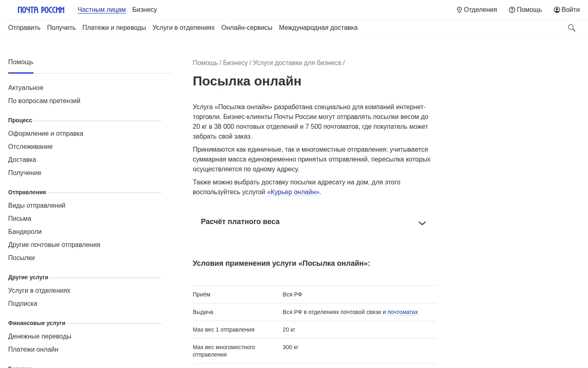
Task: Click Услуги доставки для бизнеса breadcrumb
Action: (x=297, y=63)
